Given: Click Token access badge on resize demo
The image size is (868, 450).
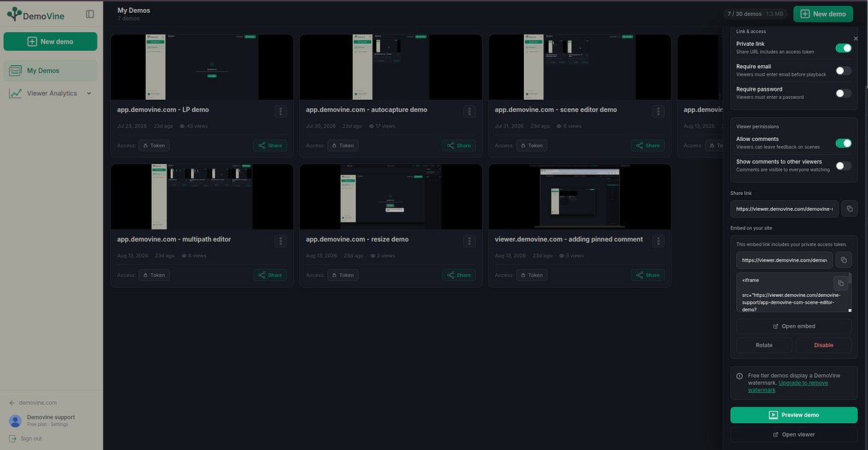Looking at the screenshot, I should (x=343, y=275).
